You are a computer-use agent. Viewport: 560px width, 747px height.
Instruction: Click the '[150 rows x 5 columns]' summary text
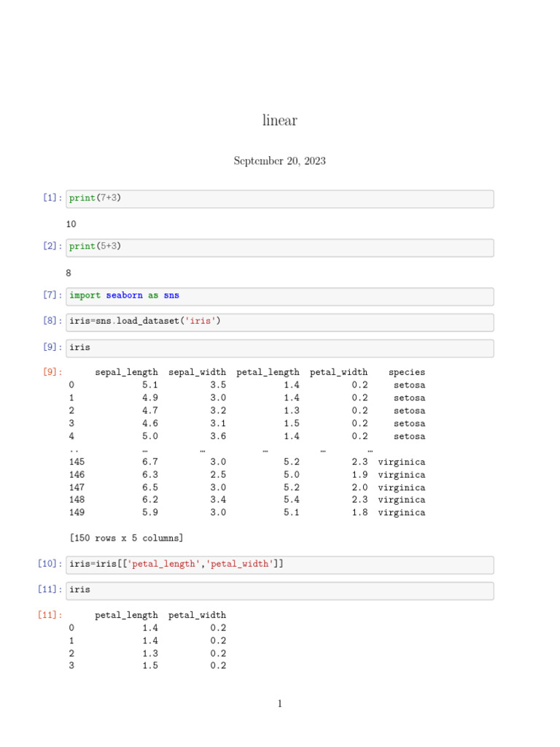point(126,538)
